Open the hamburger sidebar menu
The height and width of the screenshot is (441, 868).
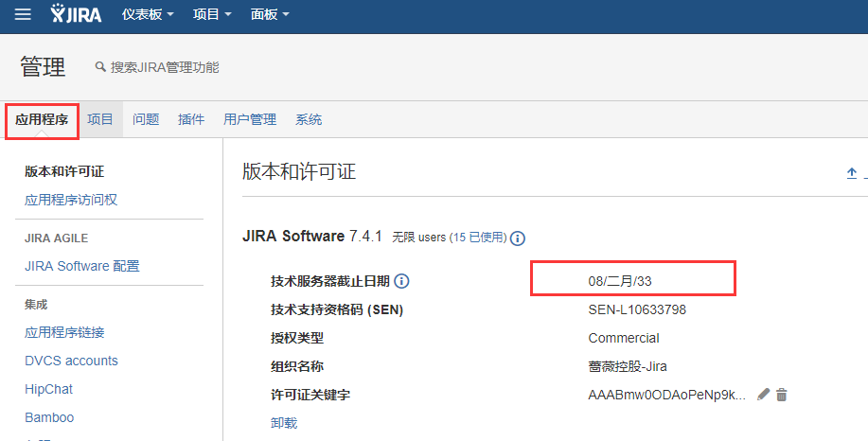pyautogui.click(x=23, y=14)
